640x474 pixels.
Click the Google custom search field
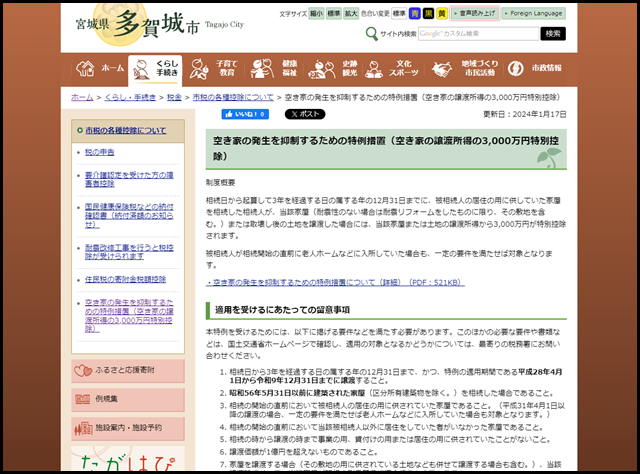[478, 33]
